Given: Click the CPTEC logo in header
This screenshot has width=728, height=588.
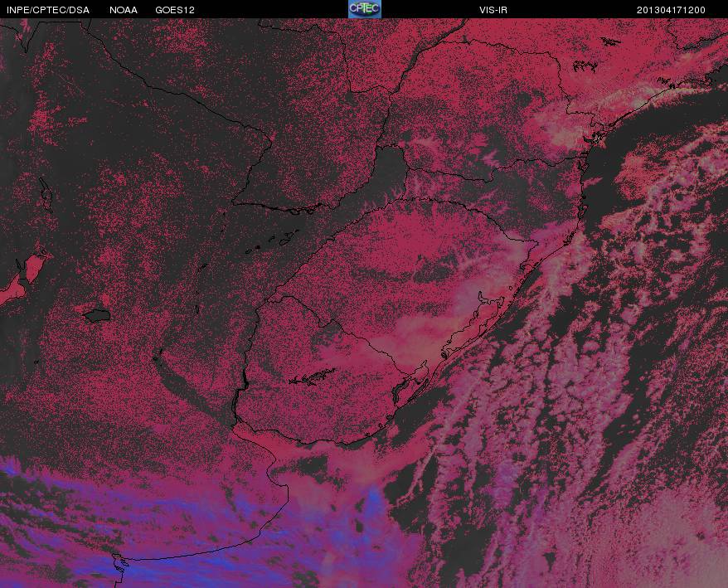Looking at the screenshot, I should click(365, 9).
